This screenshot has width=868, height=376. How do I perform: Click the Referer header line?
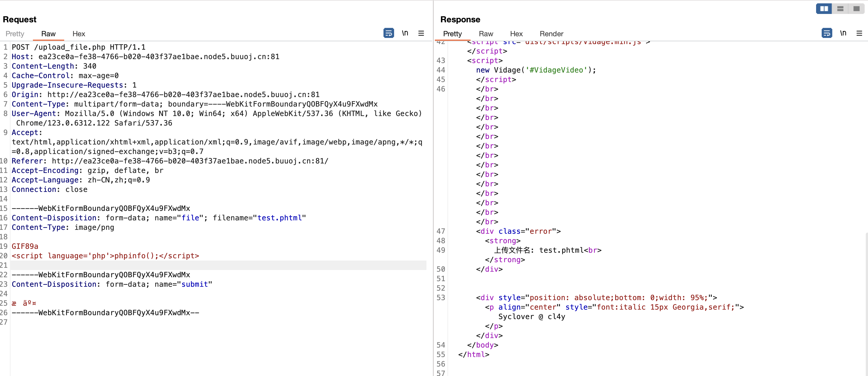170,161
